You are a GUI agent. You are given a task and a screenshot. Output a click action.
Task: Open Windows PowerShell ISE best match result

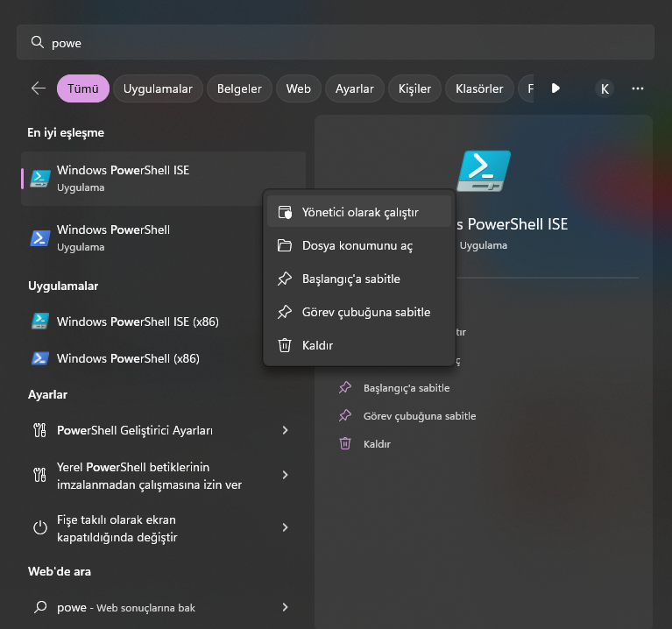pos(163,179)
